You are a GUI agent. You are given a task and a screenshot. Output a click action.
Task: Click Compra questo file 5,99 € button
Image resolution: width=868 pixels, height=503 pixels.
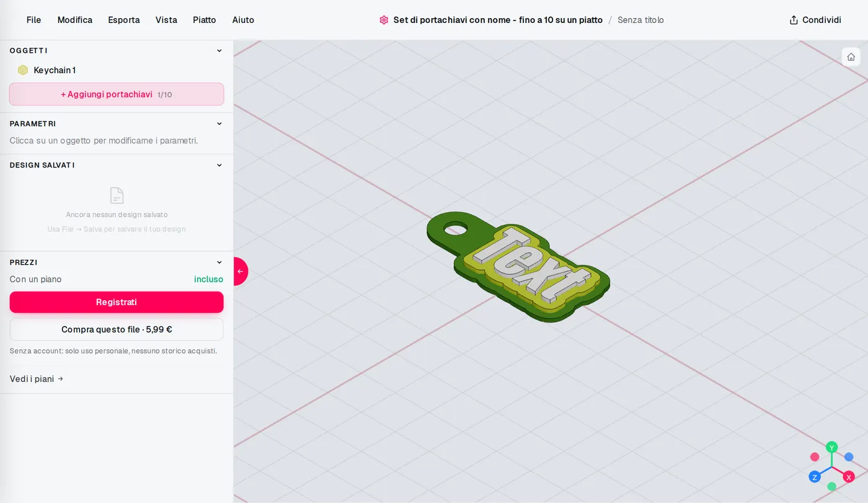117,329
